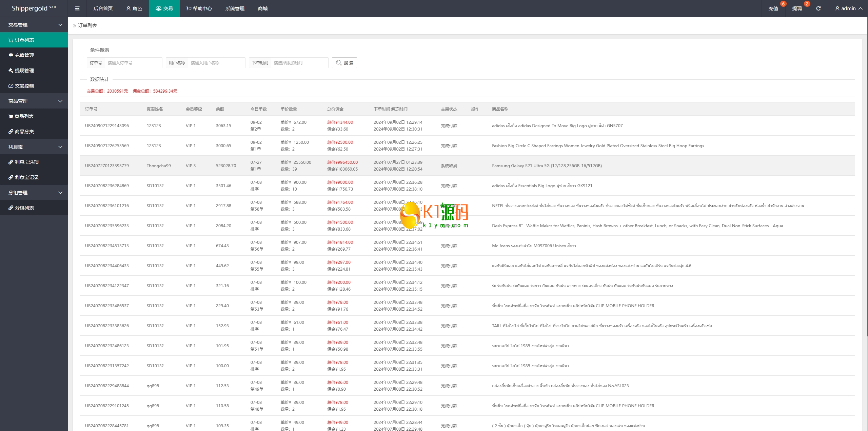Open 充值管理 in the sidebar
Image resolution: width=868 pixels, height=431 pixels.
(x=24, y=55)
